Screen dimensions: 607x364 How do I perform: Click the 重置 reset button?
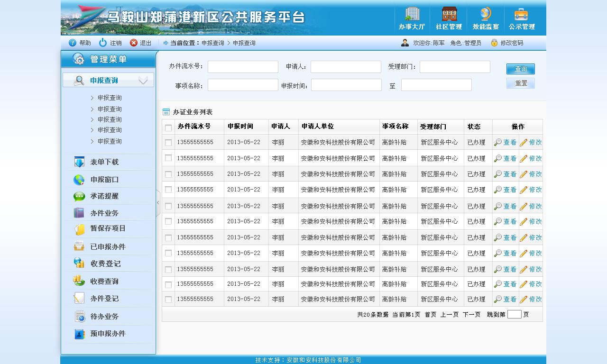[521, 83]
